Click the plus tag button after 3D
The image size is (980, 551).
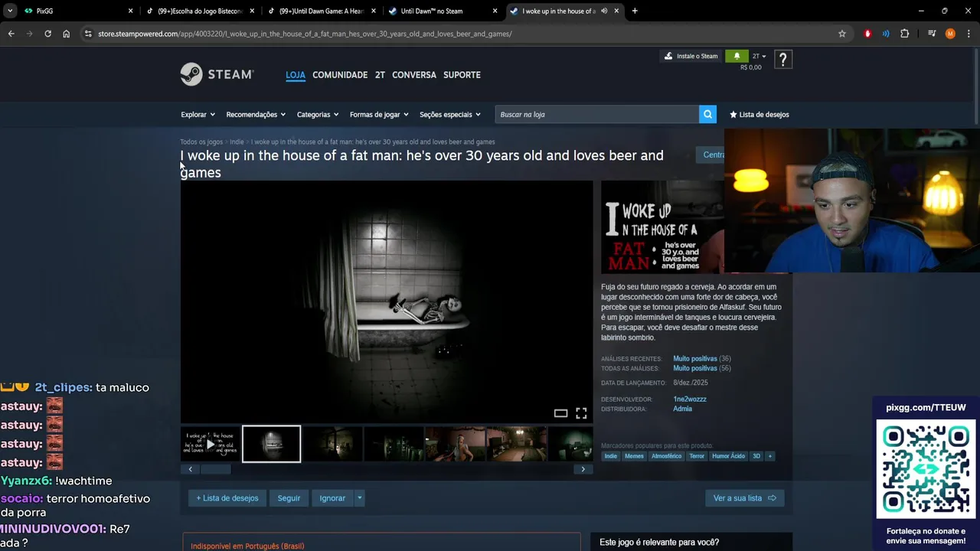pos(769,456)
